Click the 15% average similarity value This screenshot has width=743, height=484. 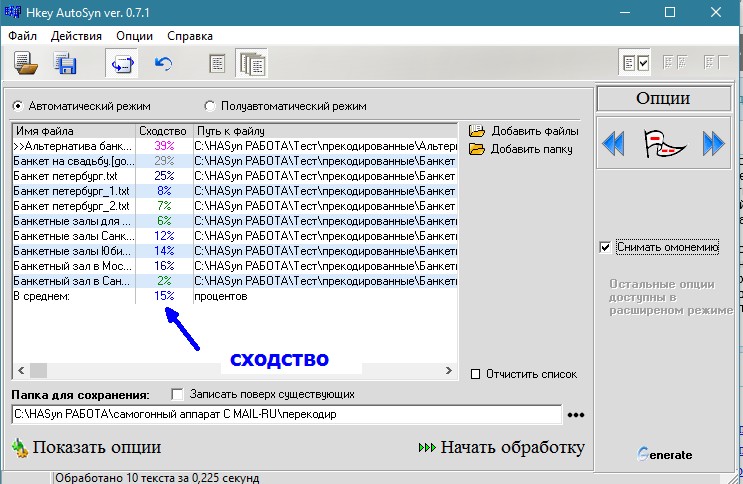(x=164, y=296)
